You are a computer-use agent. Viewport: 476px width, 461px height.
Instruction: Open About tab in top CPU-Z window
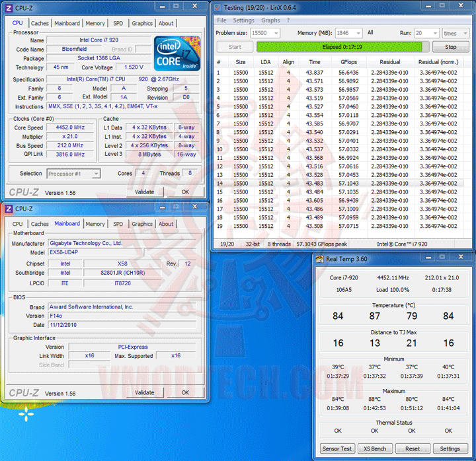(x=166, y=23)
